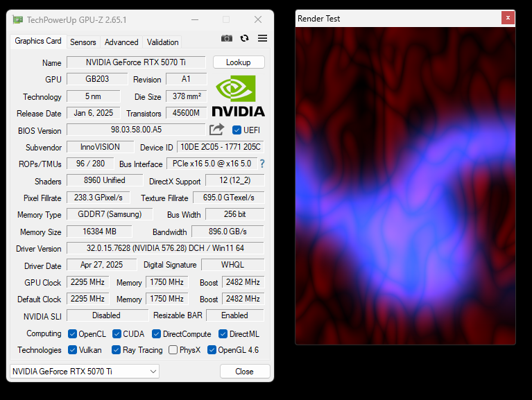Toggle the Vulkan checkbox

[72, 350]
